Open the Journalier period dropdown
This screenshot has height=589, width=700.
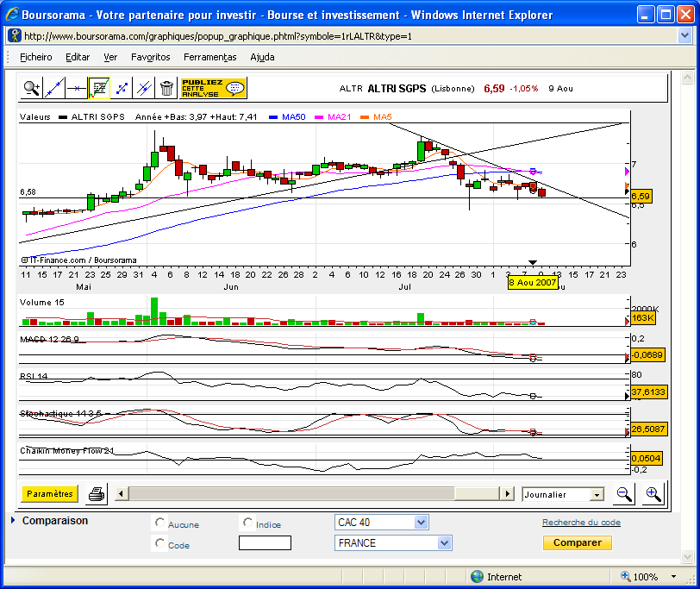pos(596,495)
